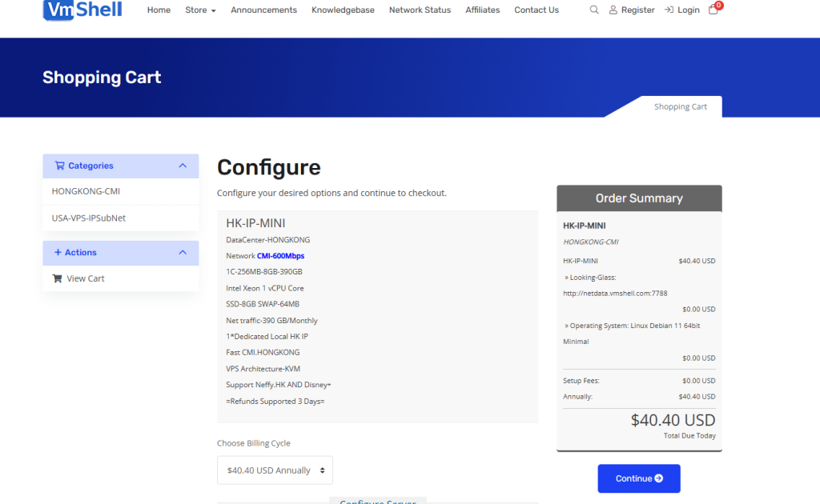This screenshot has height=504, width=820.
Task: Select HONGKONG-CMI category
Action: coord(86,191)
